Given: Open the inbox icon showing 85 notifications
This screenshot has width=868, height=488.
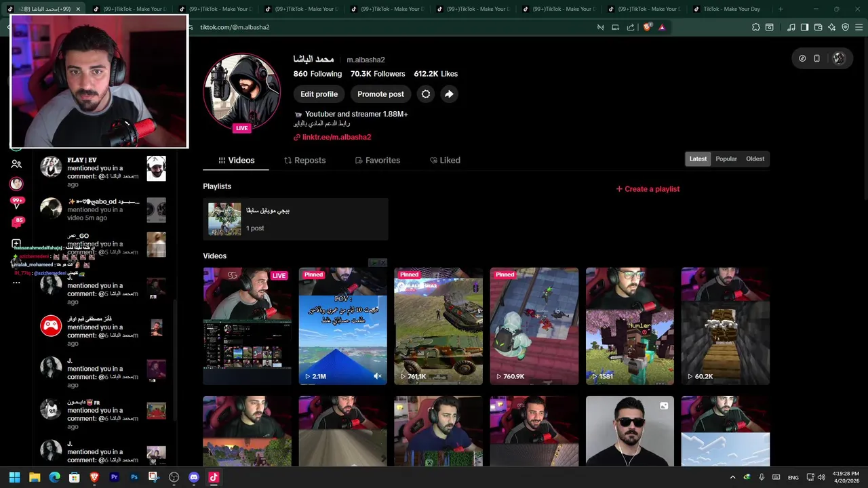Looking at the screenshot, I should coord(16,222).
